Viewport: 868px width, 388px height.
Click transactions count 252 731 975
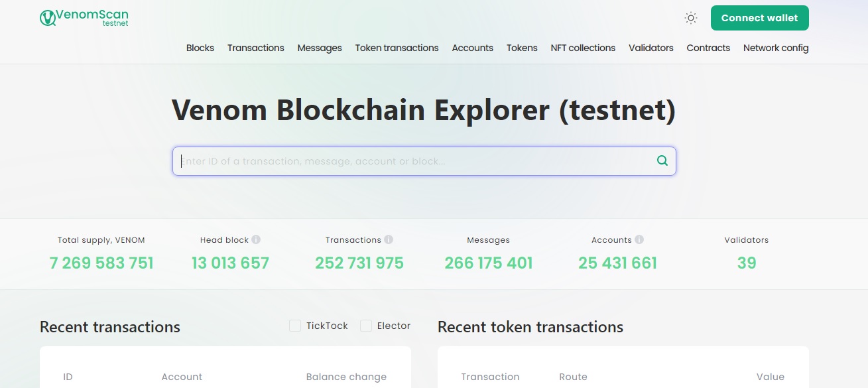(x=359, y=263)
